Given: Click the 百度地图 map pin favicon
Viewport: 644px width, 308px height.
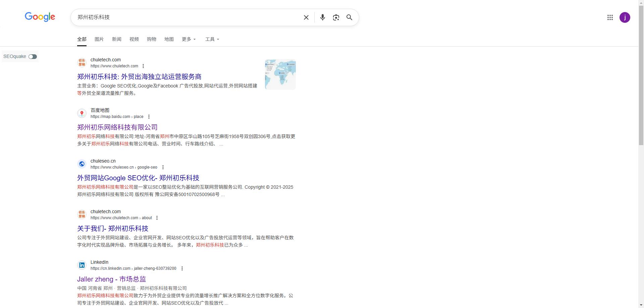Looking at the screenshot, I should (x=82, y=113).
